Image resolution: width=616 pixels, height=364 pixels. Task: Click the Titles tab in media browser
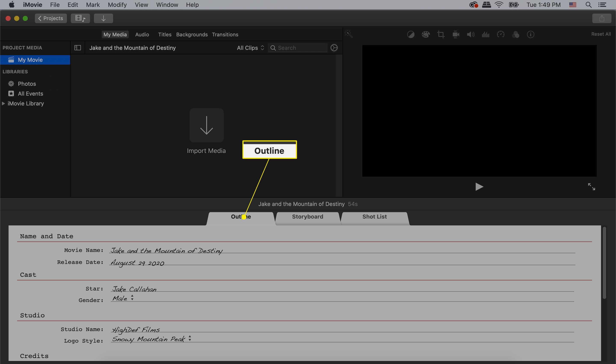(164, 35)
